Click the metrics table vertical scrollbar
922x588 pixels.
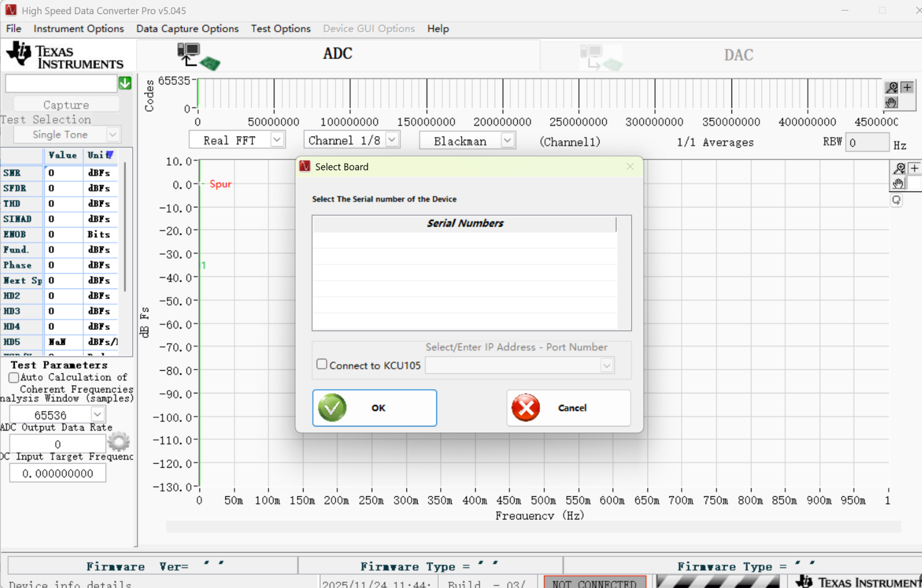pos(125,227)
